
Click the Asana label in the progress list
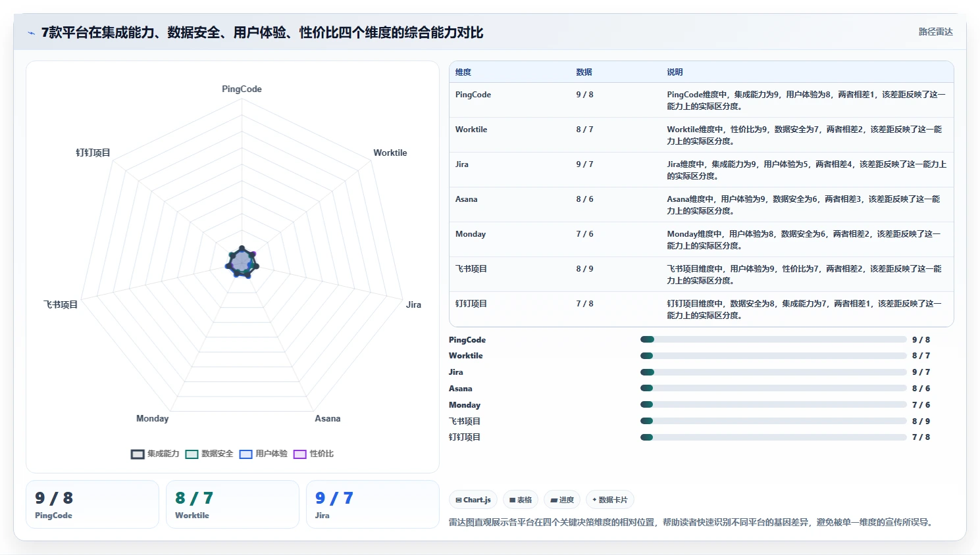461,389
